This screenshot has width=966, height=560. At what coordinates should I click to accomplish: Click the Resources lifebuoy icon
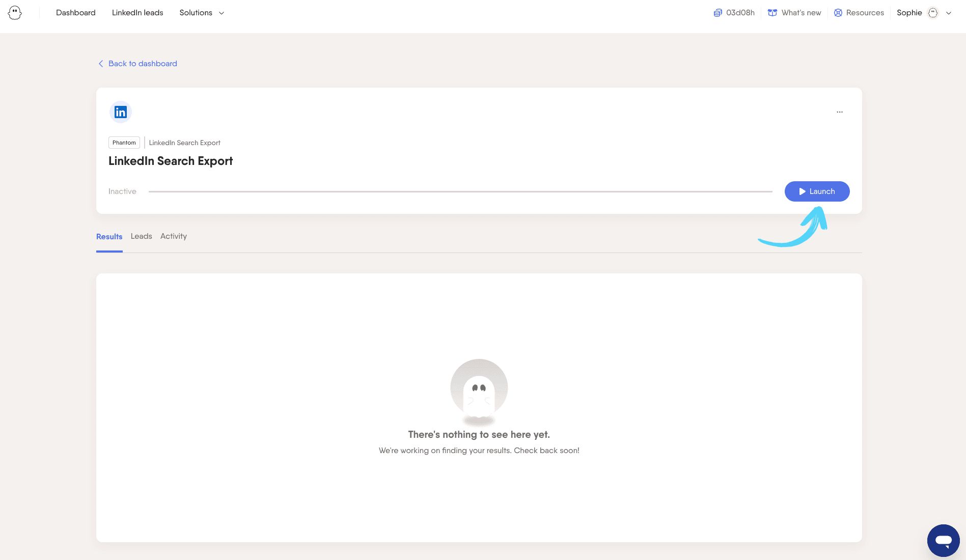coord(838,13)
